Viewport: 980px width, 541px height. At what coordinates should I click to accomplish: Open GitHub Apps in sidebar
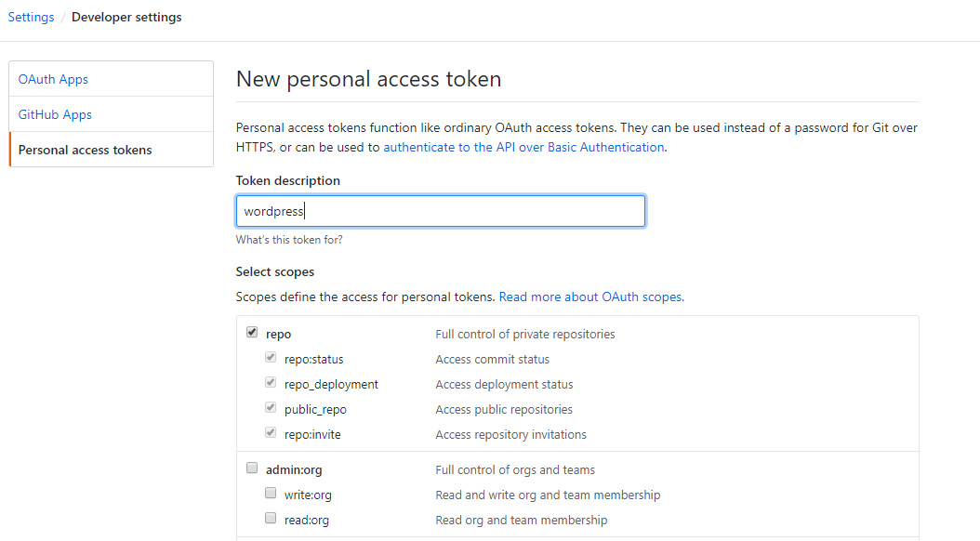[55, 114]
